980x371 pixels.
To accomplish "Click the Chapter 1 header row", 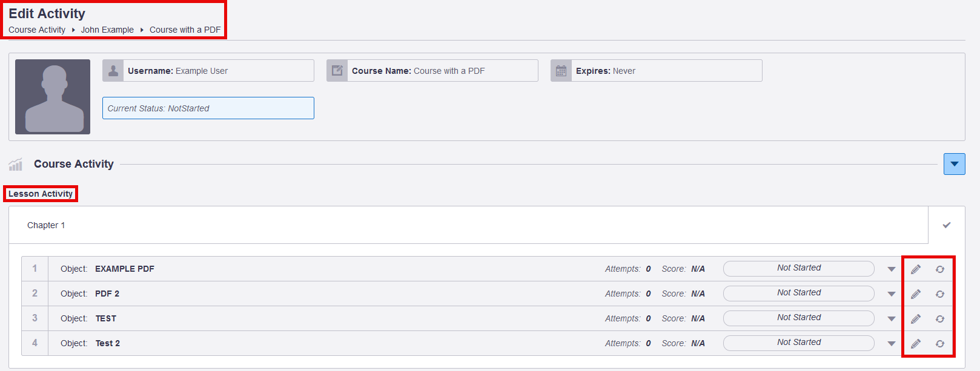I will (468, 225).
